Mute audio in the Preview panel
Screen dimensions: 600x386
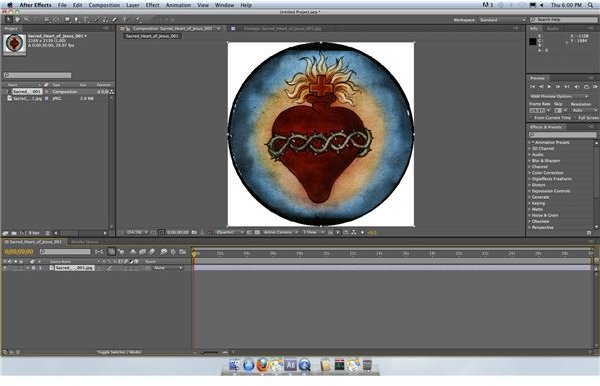pyautogui.click(x=576, y=87)
